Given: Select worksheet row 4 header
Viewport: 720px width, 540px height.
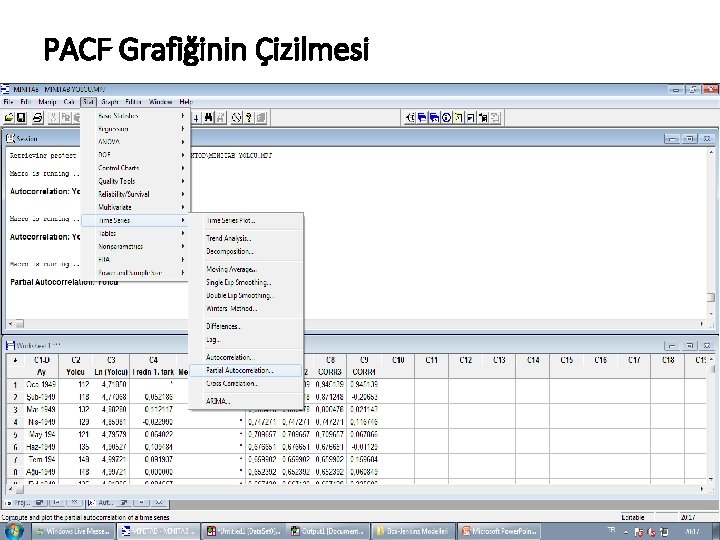Looking at the screenshot, I should click(15, 422).
